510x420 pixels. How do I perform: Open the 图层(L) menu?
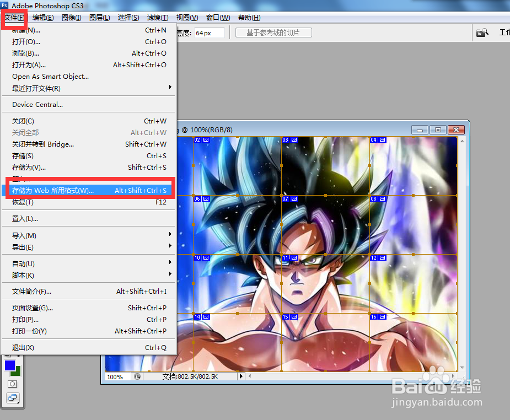coord(100,18)
